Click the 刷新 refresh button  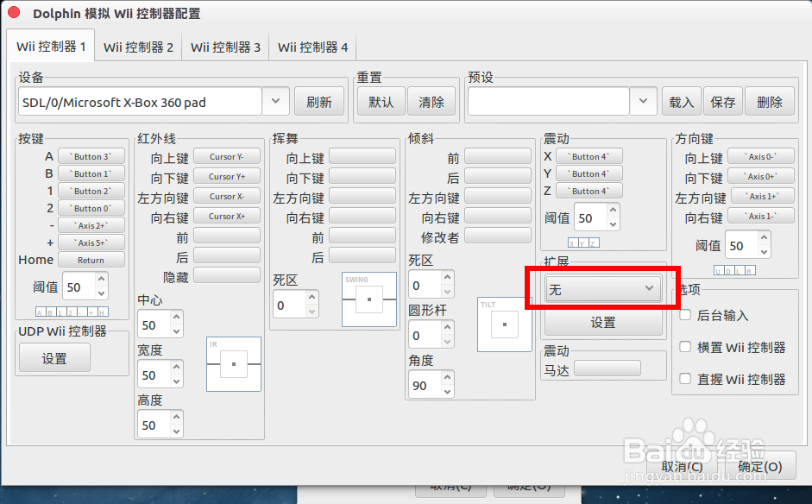[x=319, y=102]
